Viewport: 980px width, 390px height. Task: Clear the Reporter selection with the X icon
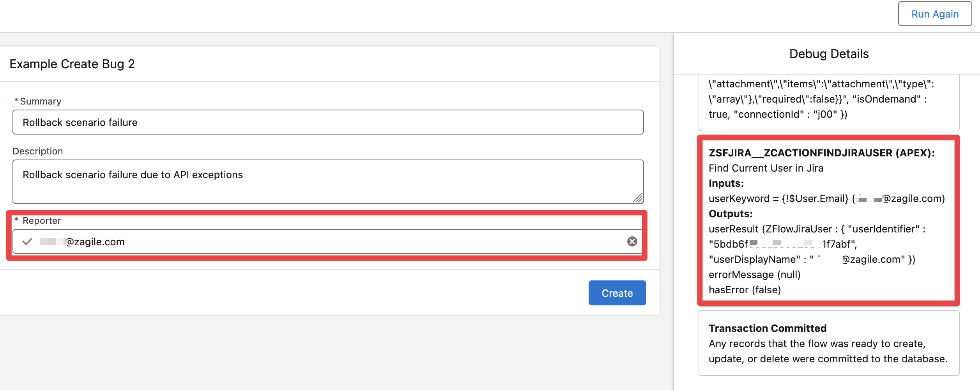click(x=632, y=241)
